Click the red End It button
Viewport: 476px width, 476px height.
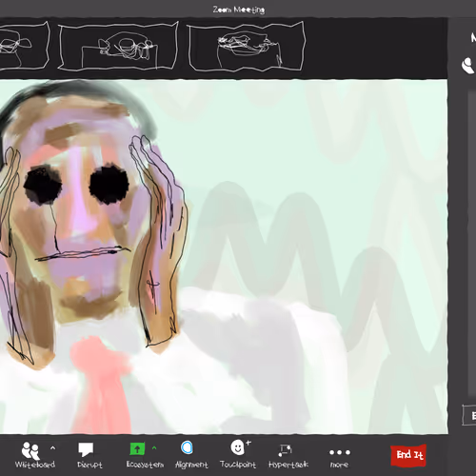(x=408, y=455)
